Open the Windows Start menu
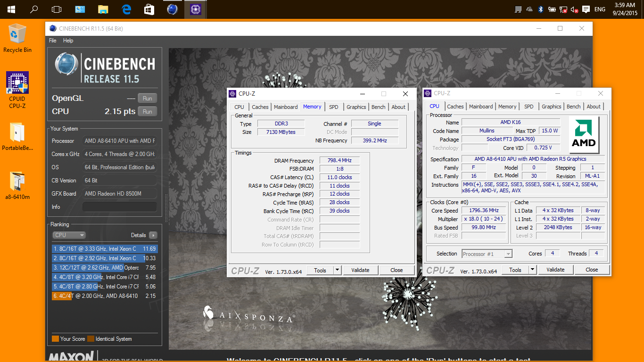 11,9
